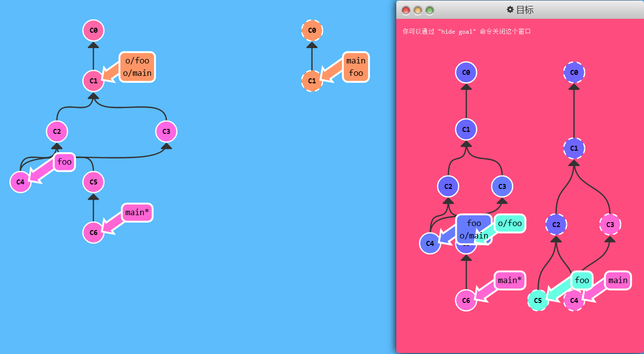
Task: Click the pink main label in the goal remote tree
Action: click(618, 280)
